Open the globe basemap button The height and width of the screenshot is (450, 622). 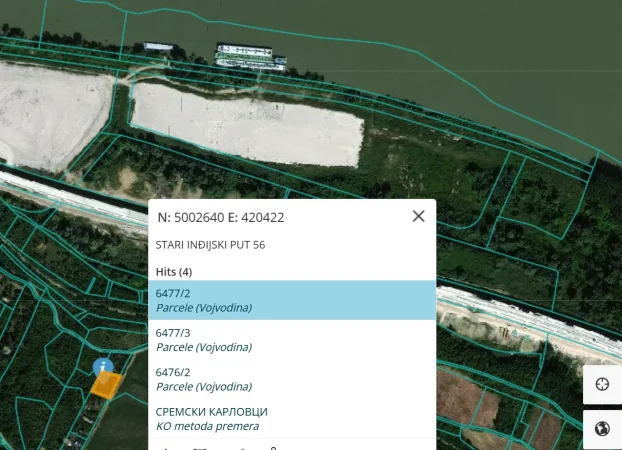click(602, 429)
